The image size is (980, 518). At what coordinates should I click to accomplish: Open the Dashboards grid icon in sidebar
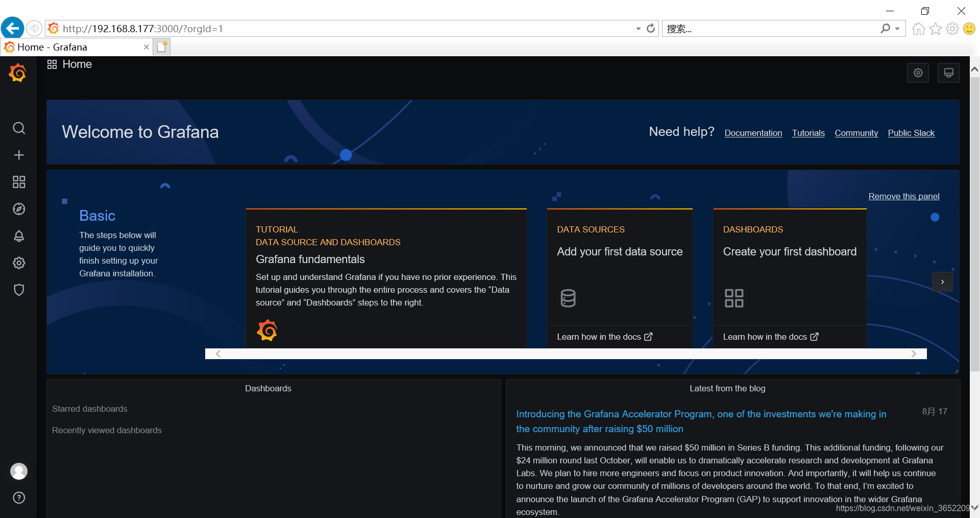[19, 182]
